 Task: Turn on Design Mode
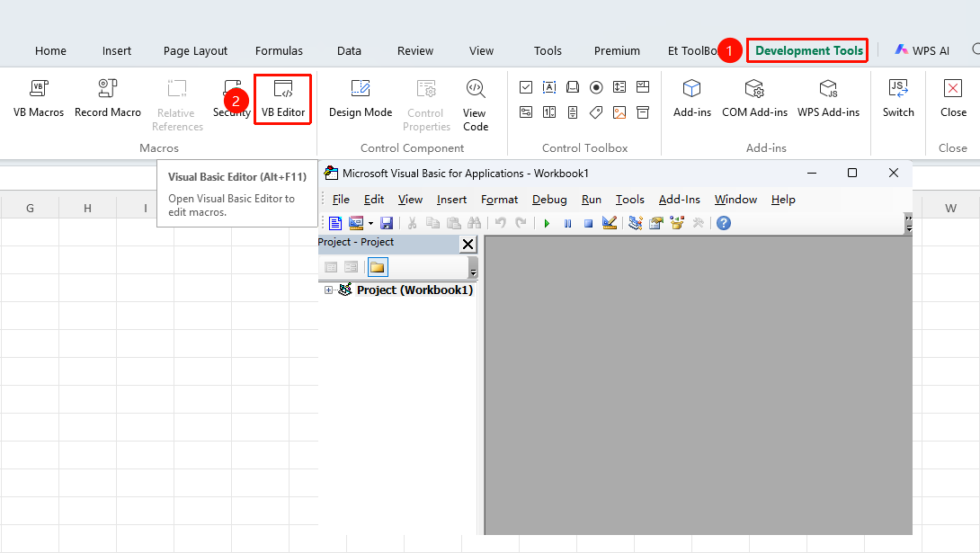tap(361, 98)
